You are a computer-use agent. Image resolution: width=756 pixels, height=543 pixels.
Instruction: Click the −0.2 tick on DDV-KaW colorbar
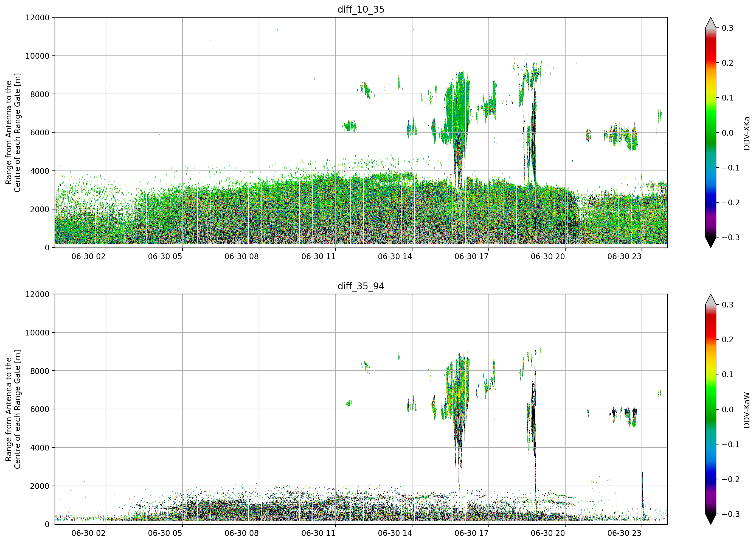[731, 479]
